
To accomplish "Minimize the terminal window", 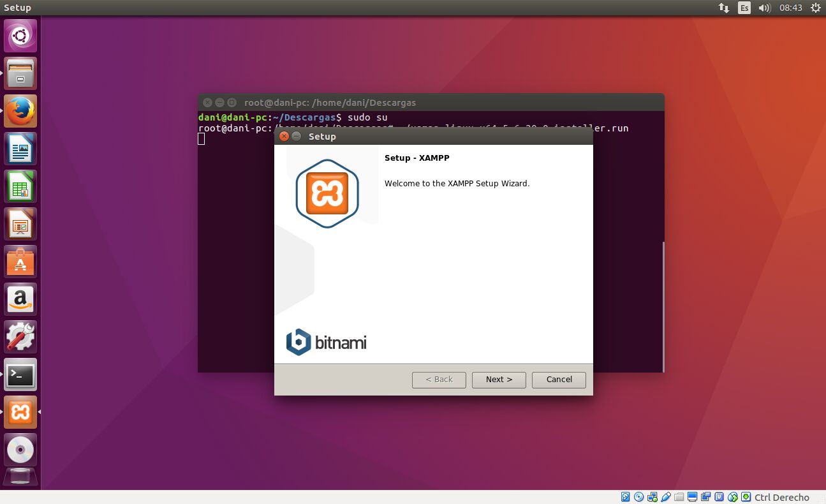I will point(219,102).
